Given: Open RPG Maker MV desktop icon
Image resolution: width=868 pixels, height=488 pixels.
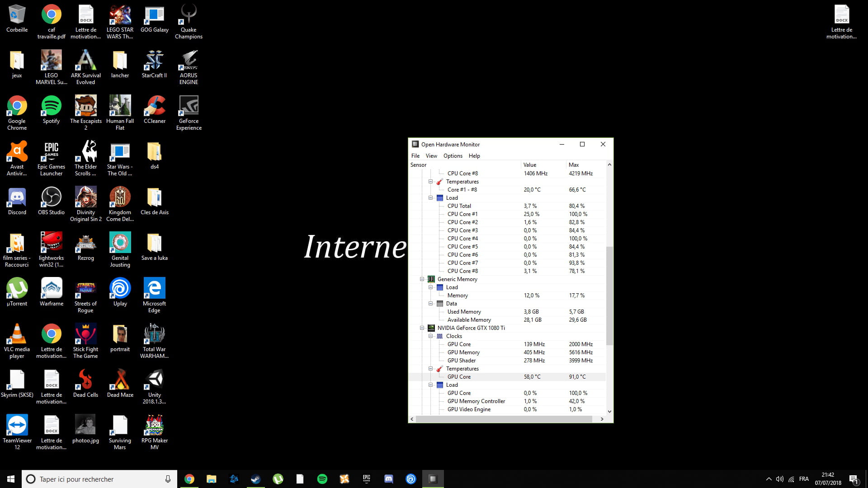Looking at the screenshot, I should pyautogui.click(x=154, y=432).
